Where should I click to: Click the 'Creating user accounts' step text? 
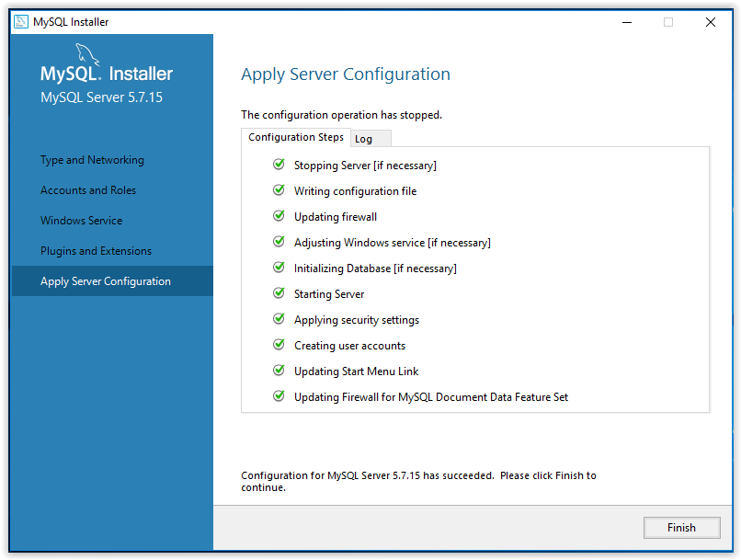(349, 346)
